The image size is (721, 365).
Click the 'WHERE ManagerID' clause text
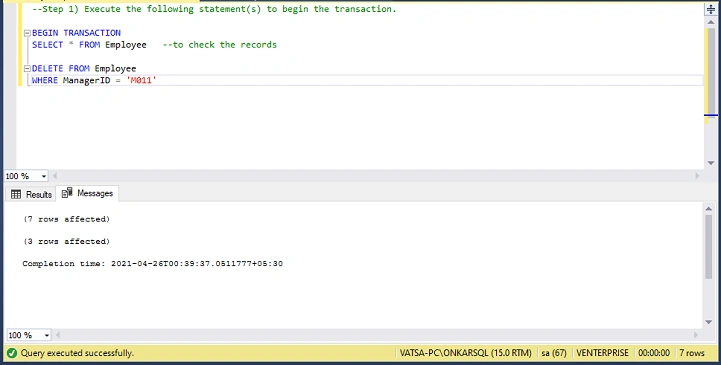click(x=71, y=80)
